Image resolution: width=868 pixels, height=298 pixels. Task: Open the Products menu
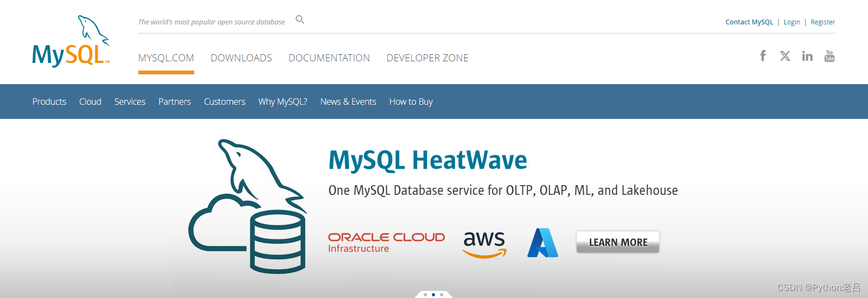tap(49, 102)
